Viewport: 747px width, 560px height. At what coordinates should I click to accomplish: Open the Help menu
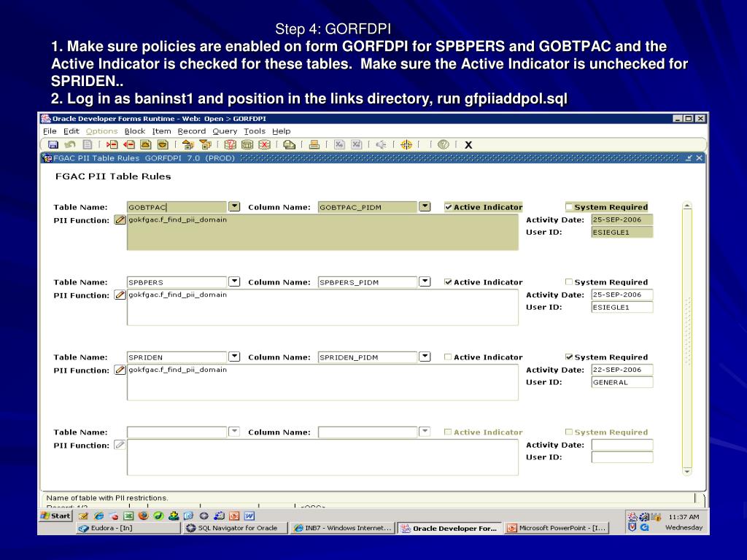[x=281, y=131]
